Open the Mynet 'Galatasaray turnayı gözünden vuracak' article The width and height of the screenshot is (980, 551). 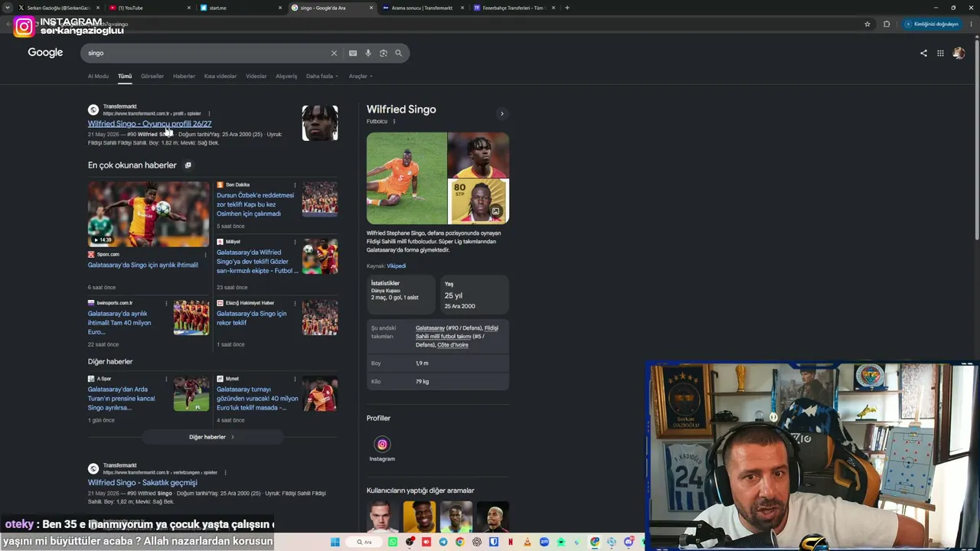coord(257,399)
